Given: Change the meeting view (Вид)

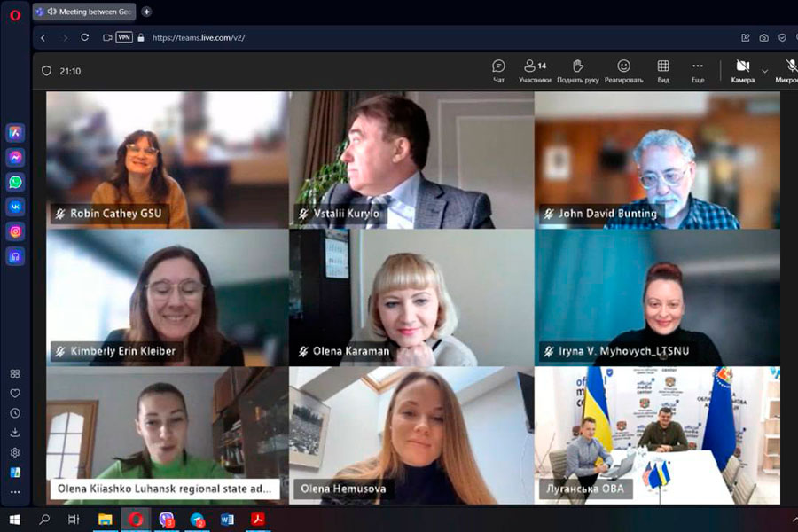Looking at the screenshot, I should [663, 71].
